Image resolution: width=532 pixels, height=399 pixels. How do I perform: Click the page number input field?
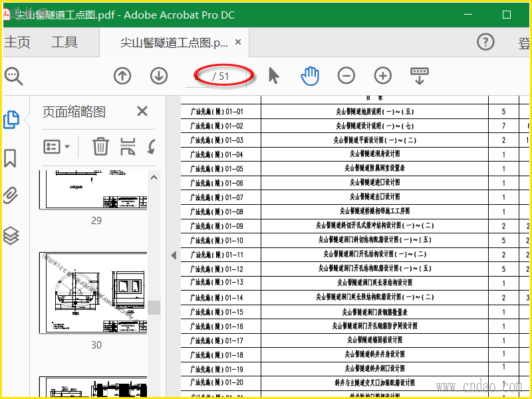198,76
